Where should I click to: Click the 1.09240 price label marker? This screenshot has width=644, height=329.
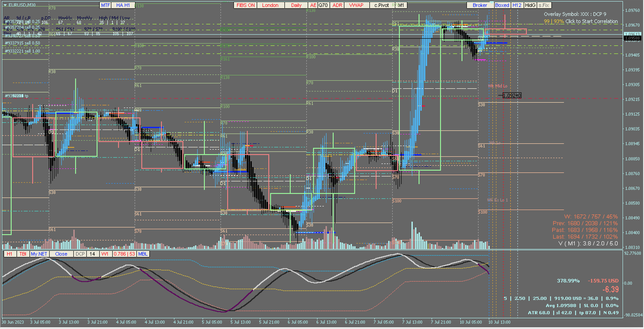click(512, 96)
